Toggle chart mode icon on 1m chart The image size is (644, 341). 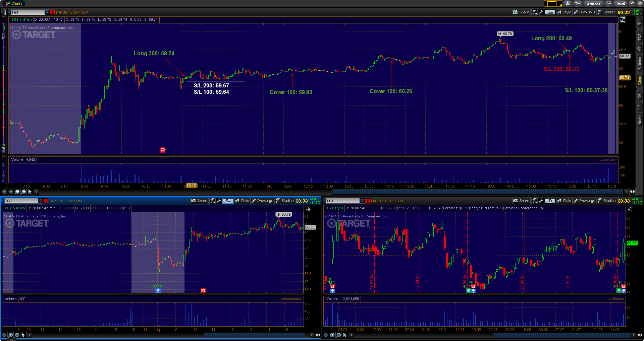tap(623, 20)
